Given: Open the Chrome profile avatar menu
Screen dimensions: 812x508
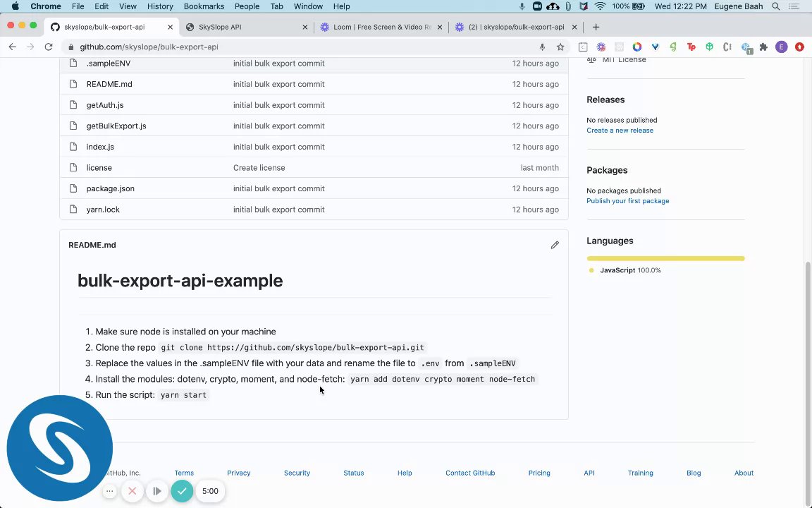Looking at the screenshot, I should click(x=781, y=47).
